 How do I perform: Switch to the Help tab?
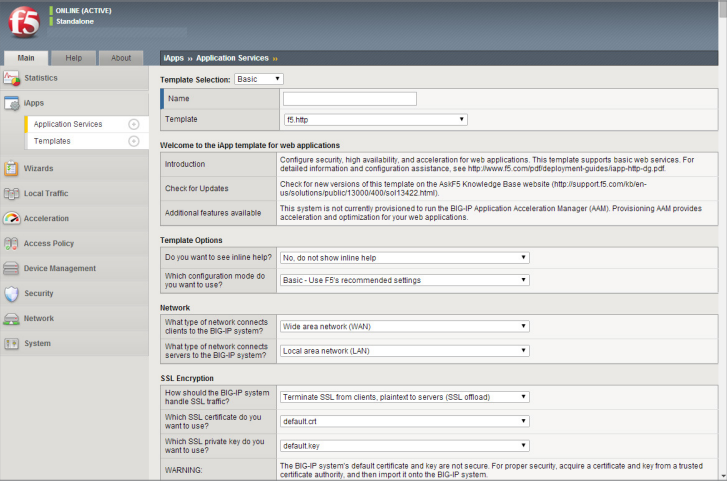[74, 58]
